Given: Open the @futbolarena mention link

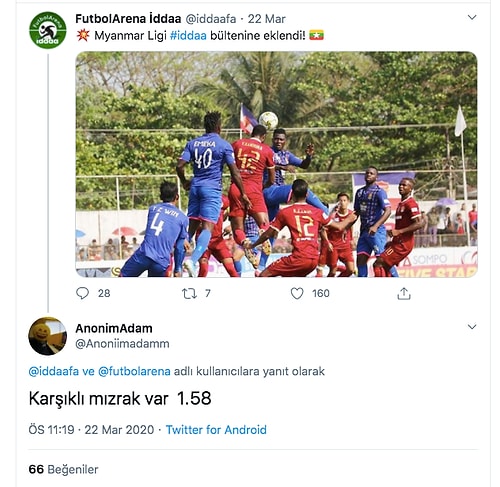Looking at the screenshot, I should 134,371.
